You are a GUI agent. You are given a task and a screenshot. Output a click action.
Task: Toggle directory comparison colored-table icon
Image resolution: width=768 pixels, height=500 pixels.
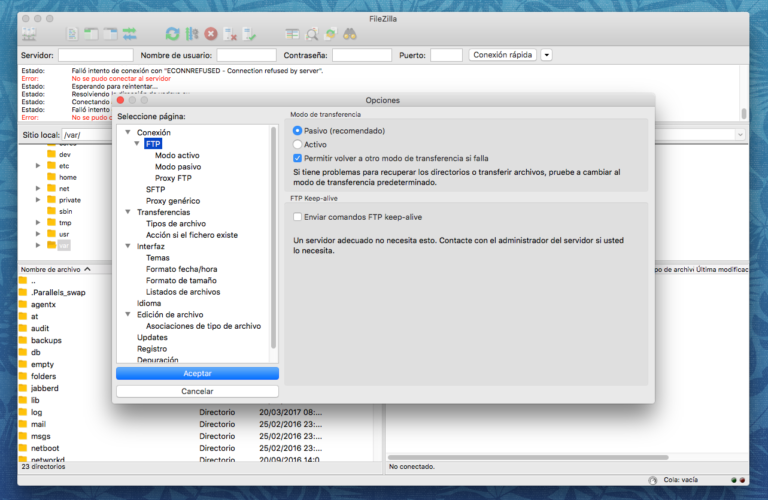292,34
